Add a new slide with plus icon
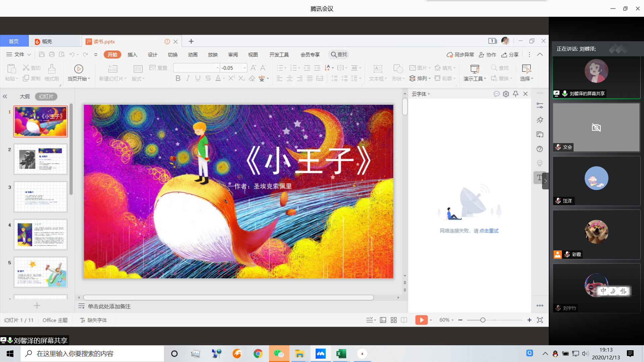Screen dimensions: 644x362 37,306
